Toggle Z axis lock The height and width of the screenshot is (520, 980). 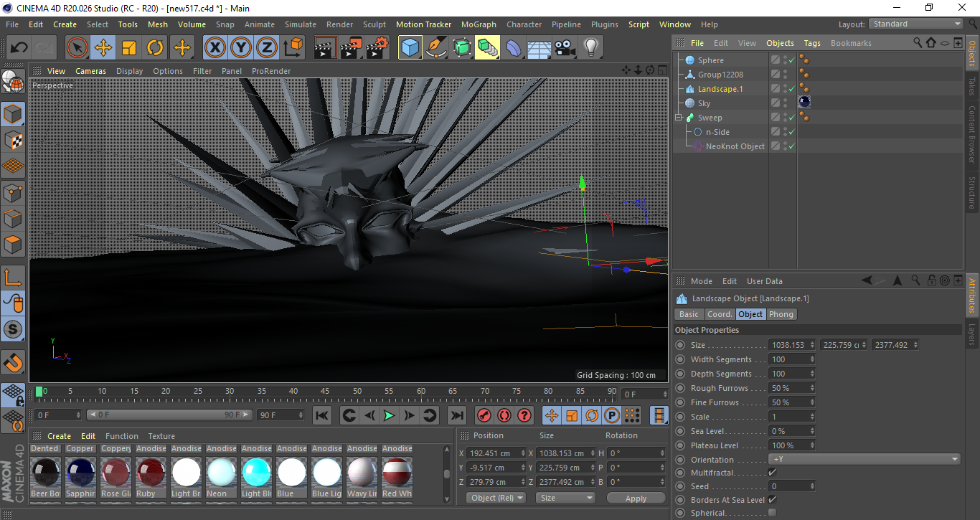(266, 48)
